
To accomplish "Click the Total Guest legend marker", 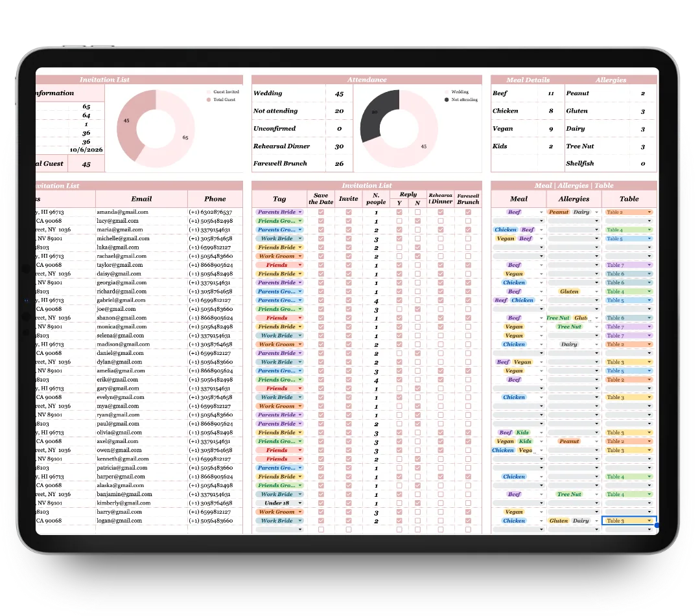I will point(209,100).
